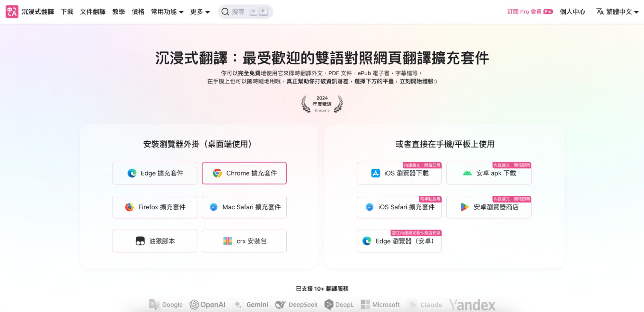Viewport: 644px width, 312px height.
Task: Click the Immersive Translate logo icon
Action: tap(12, 12)
